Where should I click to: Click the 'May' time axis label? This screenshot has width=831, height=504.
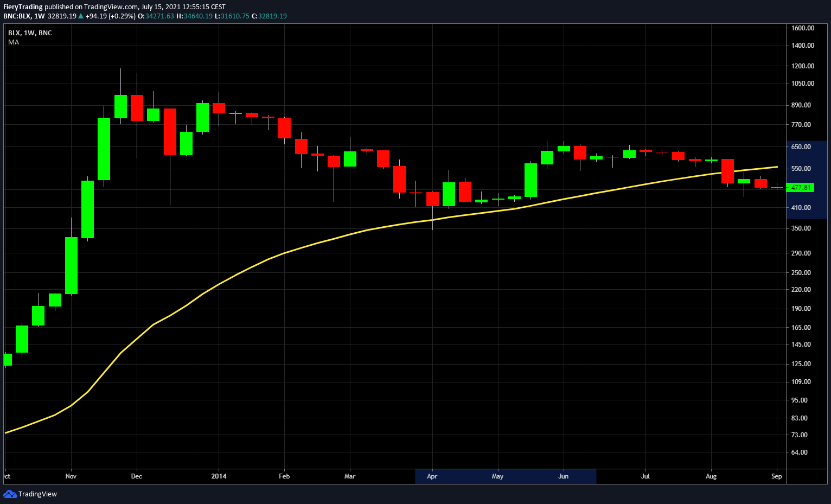pos(497,476)
